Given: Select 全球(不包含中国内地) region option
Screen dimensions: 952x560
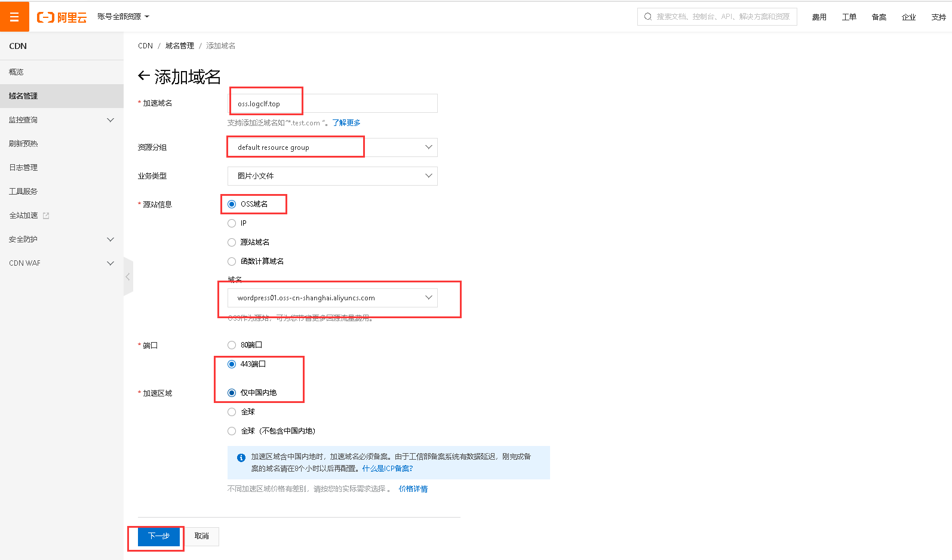Looking at the screenshot, I should pyautogui.click(x=232, y=431).
